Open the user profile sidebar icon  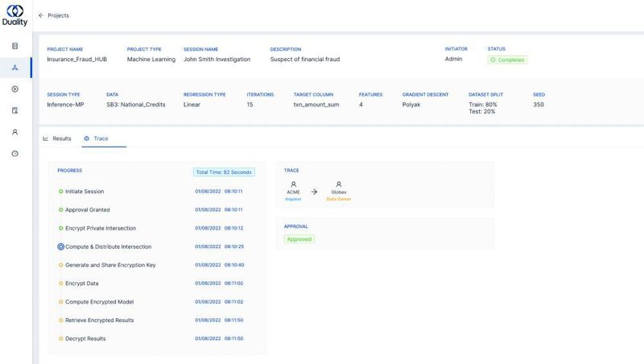click(x=14, y=132)
